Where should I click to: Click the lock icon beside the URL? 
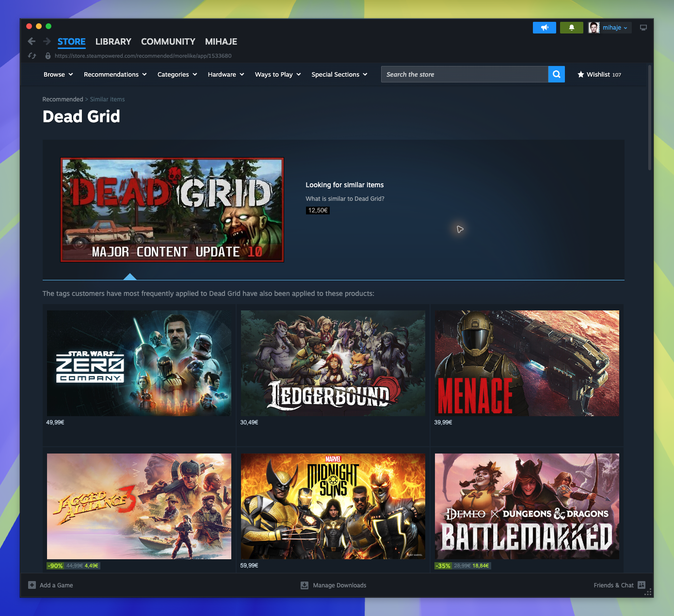click(x=48, y=56)
